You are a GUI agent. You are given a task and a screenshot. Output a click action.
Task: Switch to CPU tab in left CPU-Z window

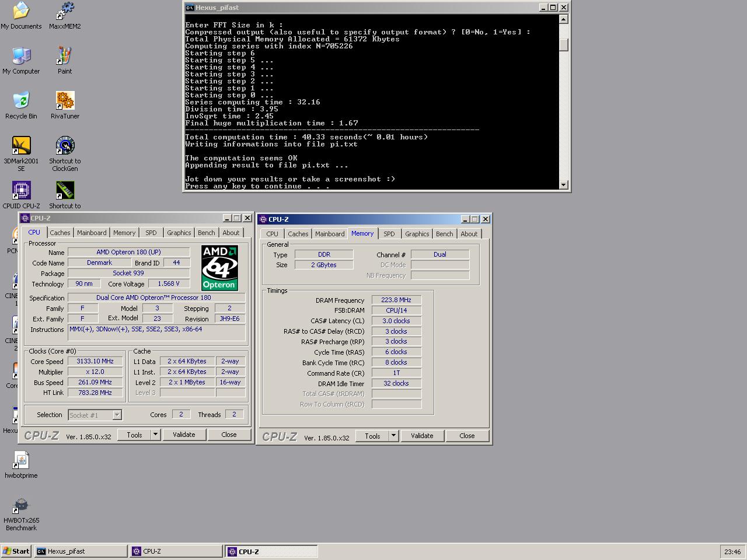click(34, 232)
